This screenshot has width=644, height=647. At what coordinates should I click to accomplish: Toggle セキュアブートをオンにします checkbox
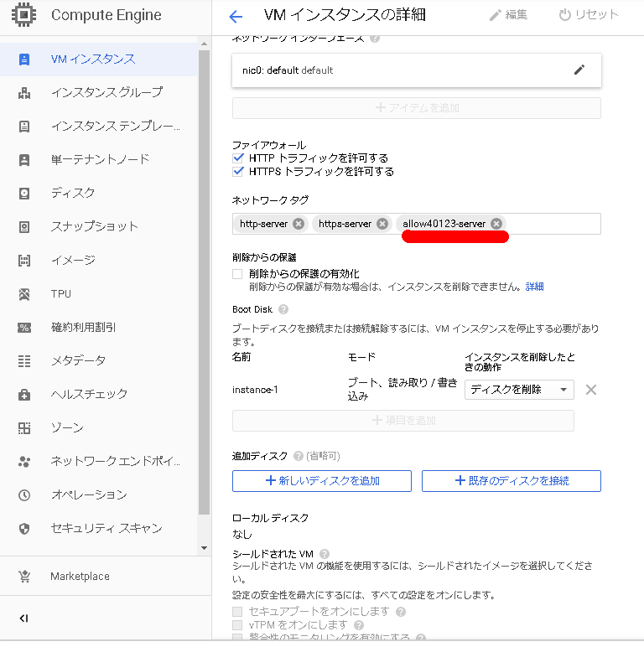(237, 612)
